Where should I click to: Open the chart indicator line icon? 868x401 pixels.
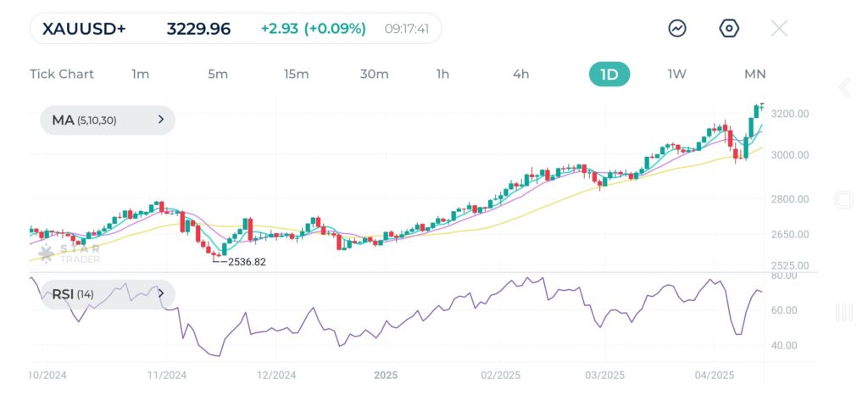pyautogui.click(x=677, y=29)
